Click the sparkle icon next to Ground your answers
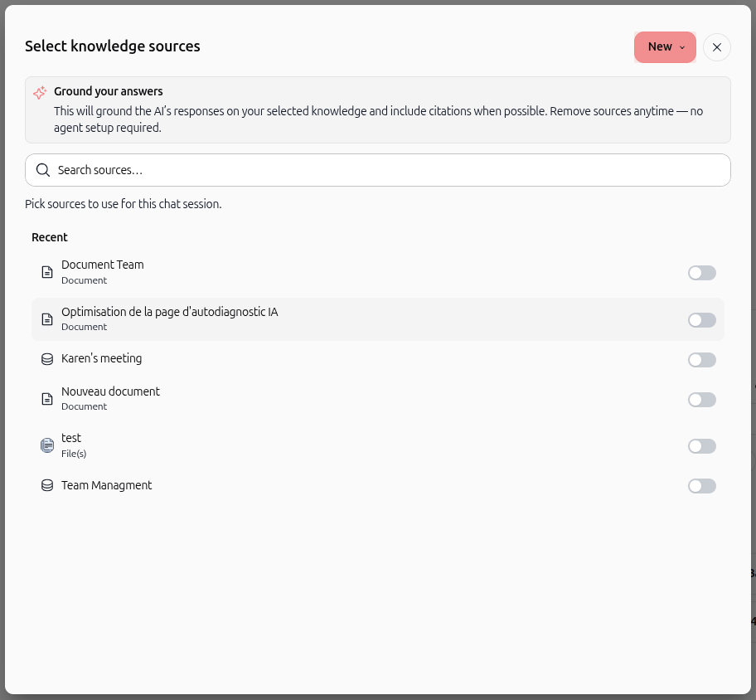 (x=40, y=92)
